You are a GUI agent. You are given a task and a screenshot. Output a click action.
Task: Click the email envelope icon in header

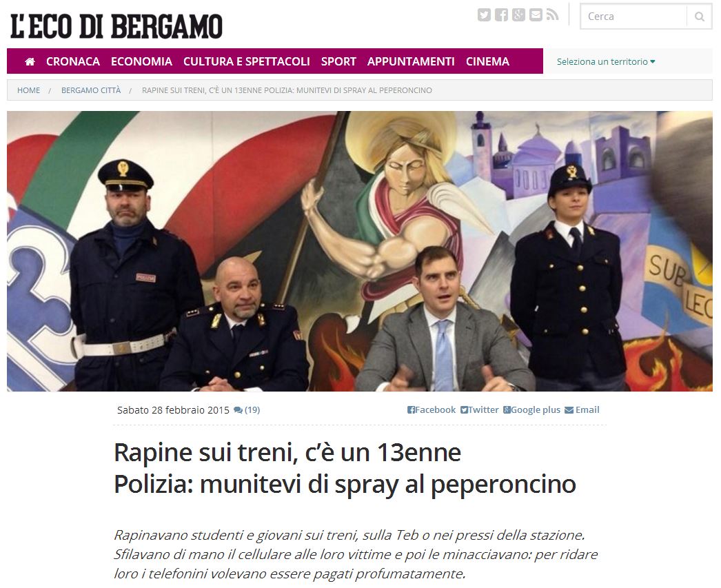pyautogui.click(x=536, y=15)
